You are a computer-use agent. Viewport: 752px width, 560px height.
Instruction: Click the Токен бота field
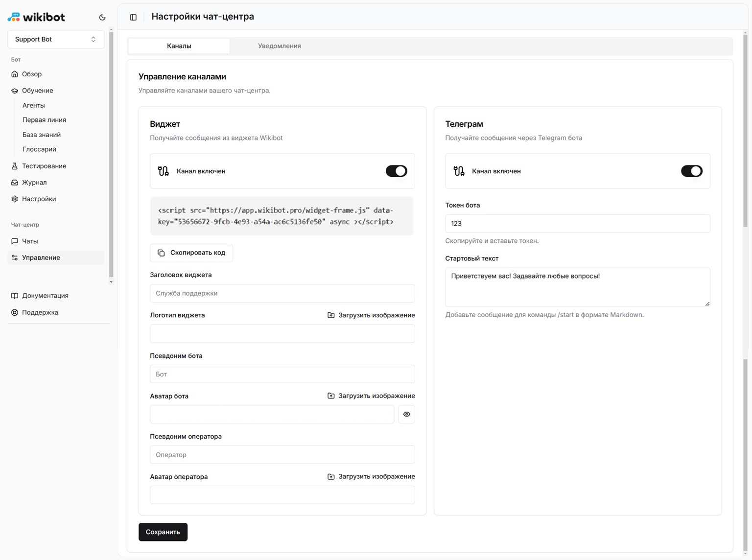coord(578,223)
